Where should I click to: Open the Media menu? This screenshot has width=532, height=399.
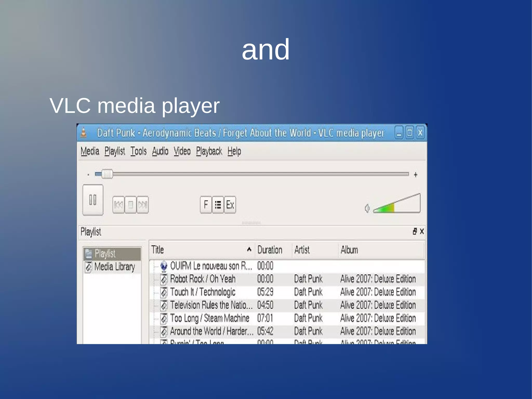(90, 151)
